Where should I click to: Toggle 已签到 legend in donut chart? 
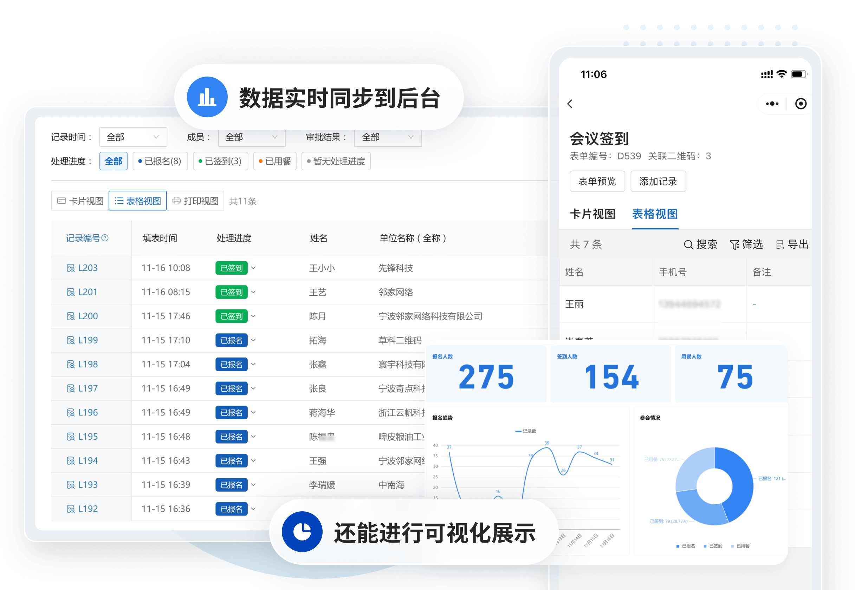(x=713, y=546)
